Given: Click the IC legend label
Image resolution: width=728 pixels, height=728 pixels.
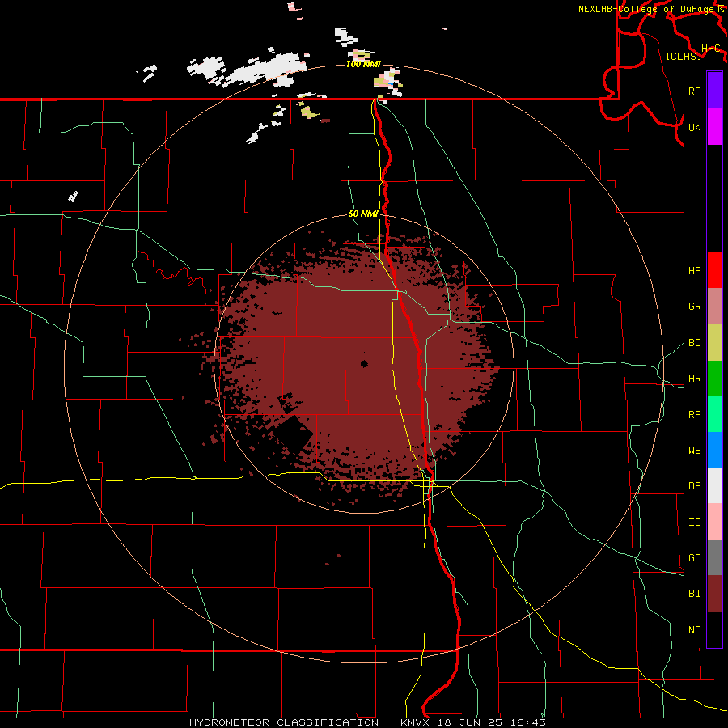Looking at the screenshot, I should pyautogui.click(x=695, y=523).
